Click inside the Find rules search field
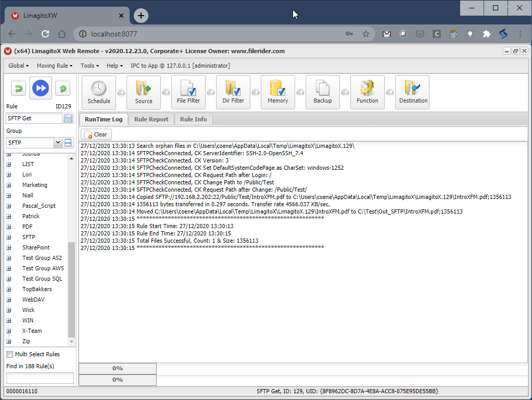Image resolution: width=532 pixels, height=400 pixels. [40, 378]
